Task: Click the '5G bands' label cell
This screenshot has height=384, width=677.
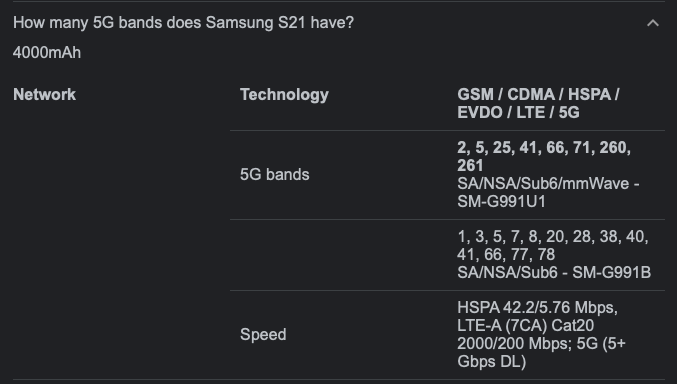Action: coord(275,175)
